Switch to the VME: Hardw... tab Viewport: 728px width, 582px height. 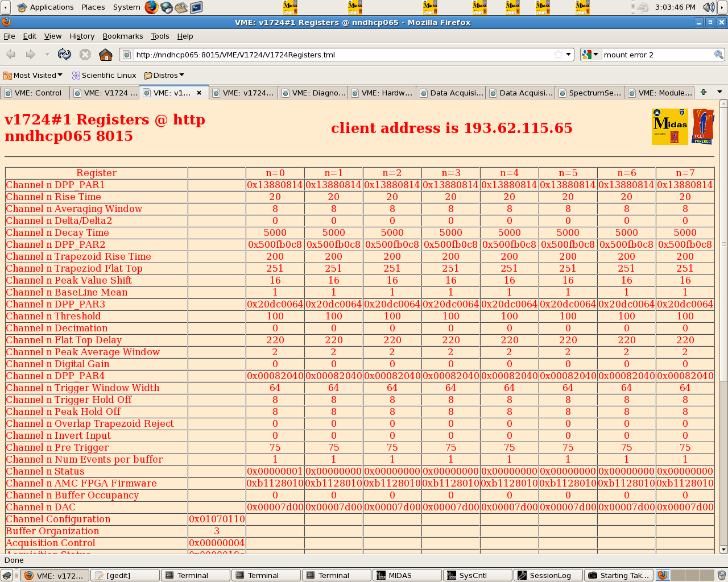(x=382, y=93)
